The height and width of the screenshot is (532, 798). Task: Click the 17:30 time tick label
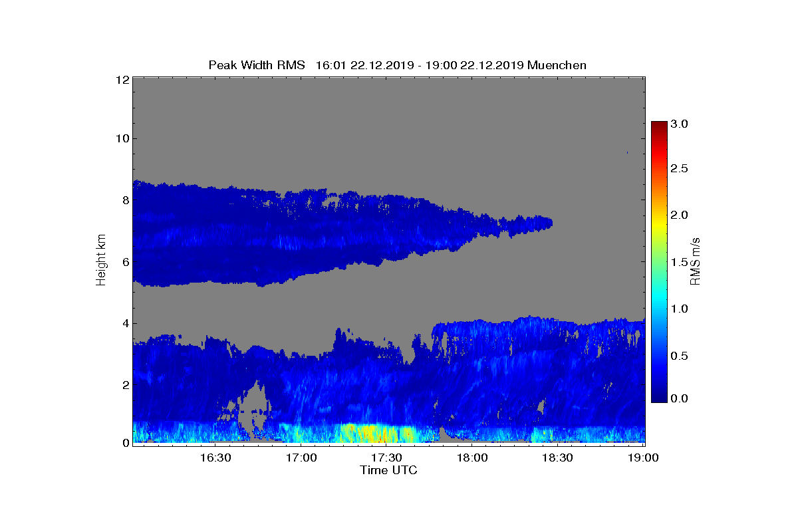click(388, 458)
